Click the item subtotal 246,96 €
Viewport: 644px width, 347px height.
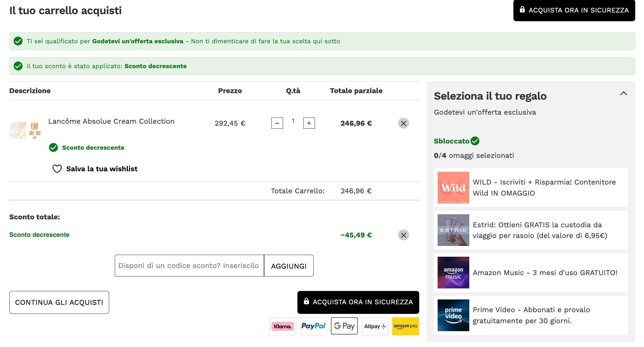pos(356,123)
